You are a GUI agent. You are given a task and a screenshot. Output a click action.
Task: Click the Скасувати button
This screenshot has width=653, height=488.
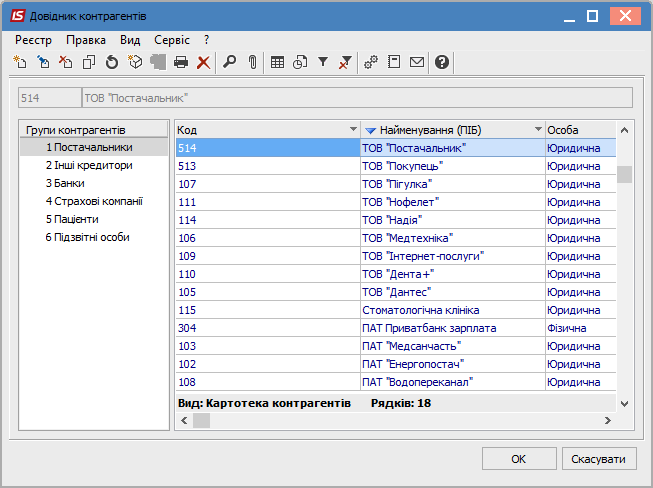point(599,459)
